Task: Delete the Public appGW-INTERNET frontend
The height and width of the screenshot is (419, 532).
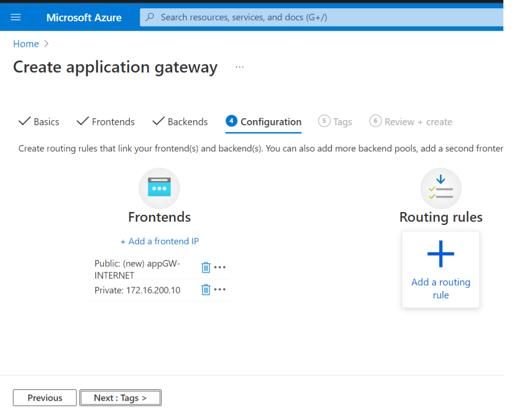Action: (x=206, y=267)
